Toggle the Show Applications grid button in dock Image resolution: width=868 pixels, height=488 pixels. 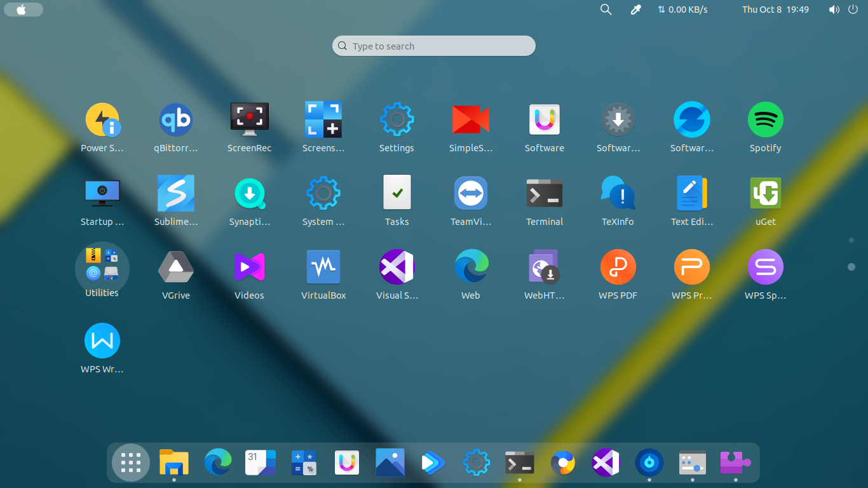131,463
